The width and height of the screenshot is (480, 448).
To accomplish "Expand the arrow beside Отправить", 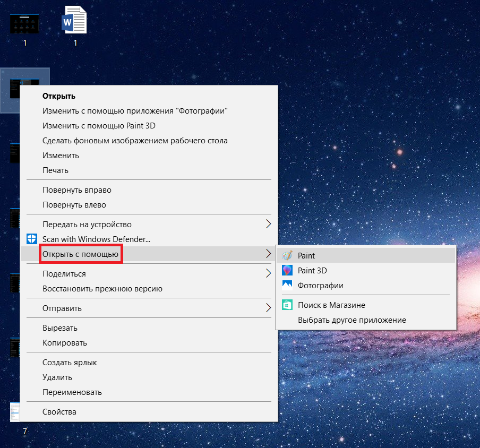I will tap(269, 308).
